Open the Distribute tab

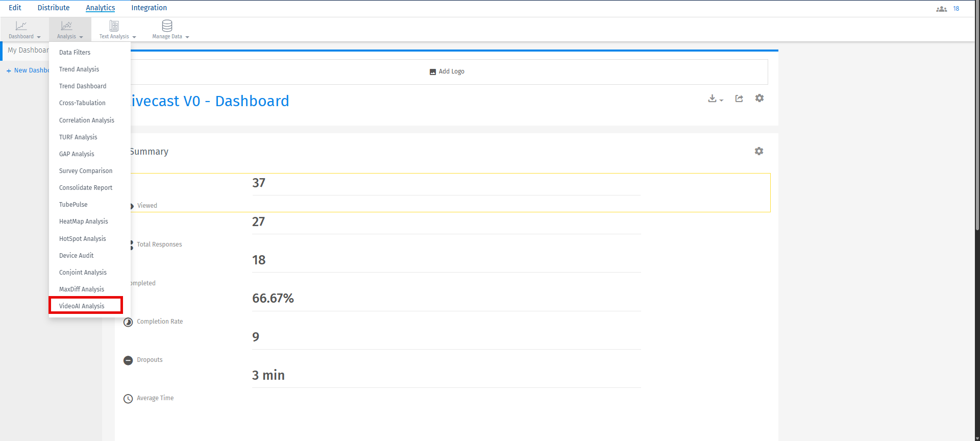pos(54,8)
